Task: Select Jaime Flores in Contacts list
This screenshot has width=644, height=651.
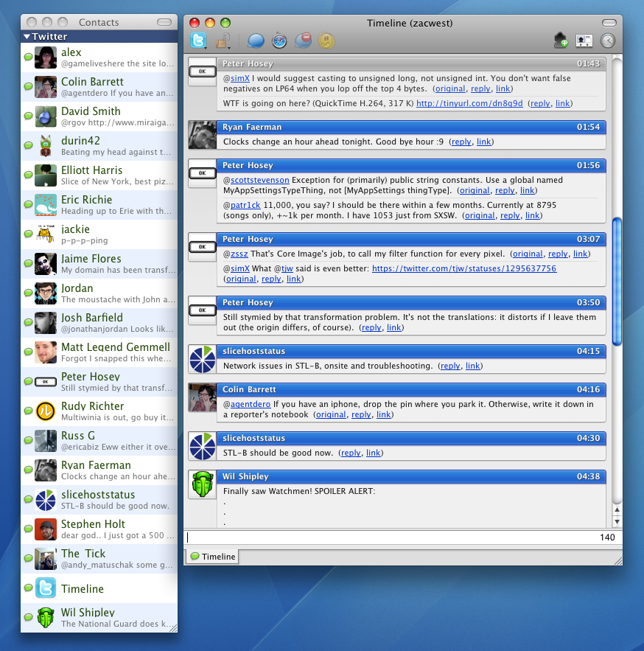Action: [x=99, y=264]
